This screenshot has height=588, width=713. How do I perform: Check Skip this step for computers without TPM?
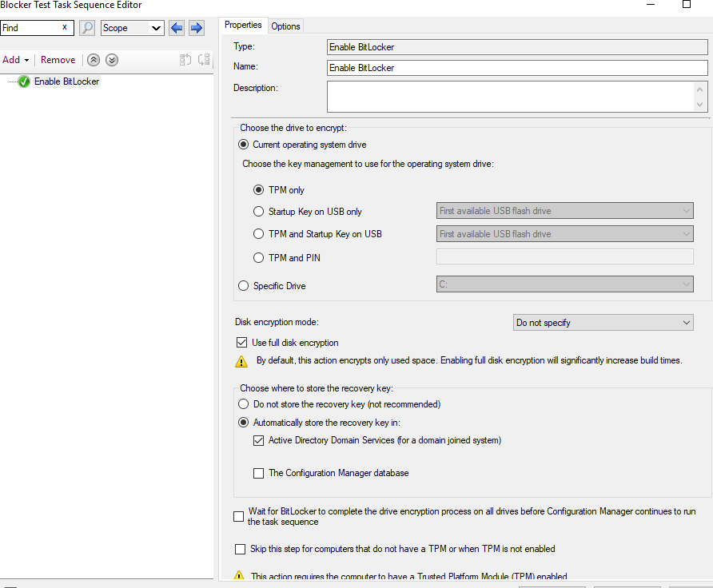(240, 549)
